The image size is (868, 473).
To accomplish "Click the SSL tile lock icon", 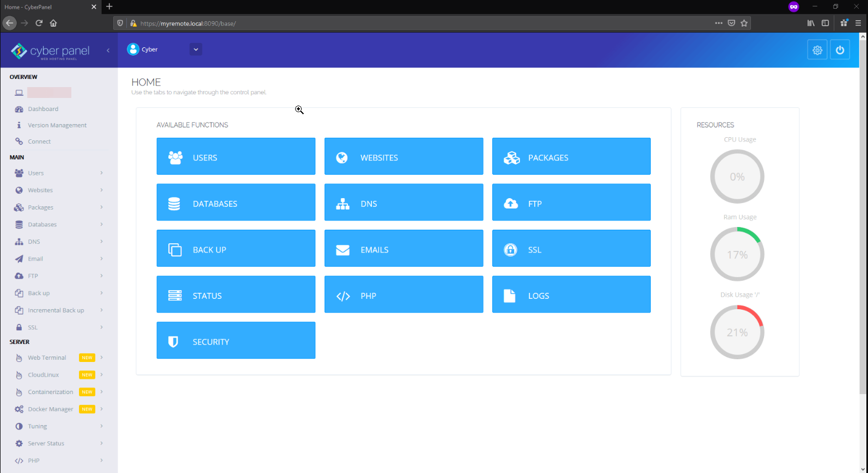I will [510, 250].
